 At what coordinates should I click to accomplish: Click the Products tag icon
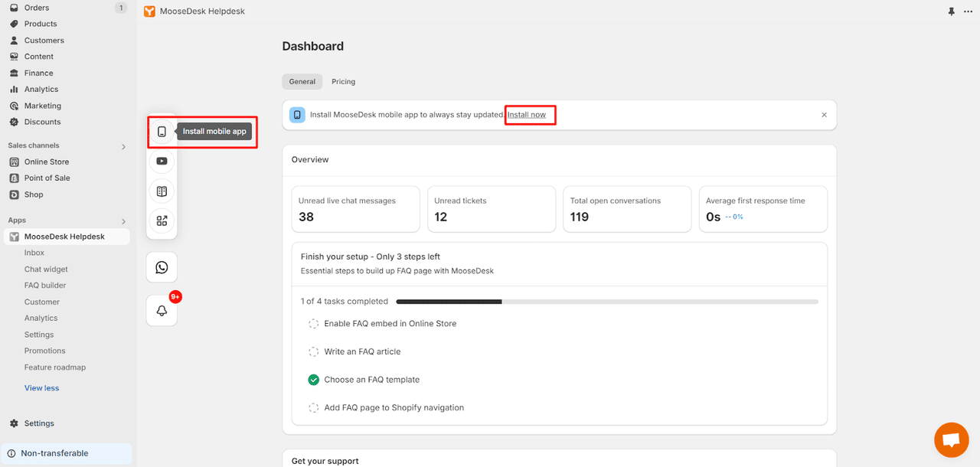click(x=14, y=24)
